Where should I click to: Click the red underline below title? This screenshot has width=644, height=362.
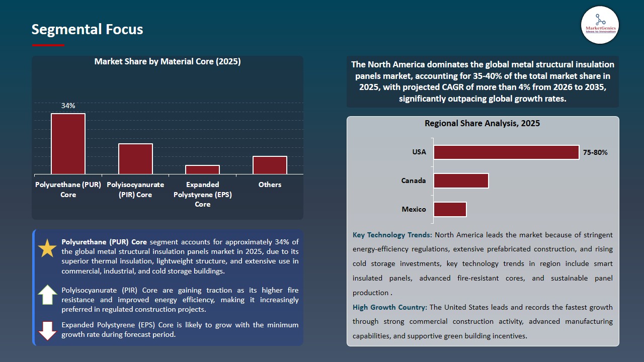[x=48, y=45]
